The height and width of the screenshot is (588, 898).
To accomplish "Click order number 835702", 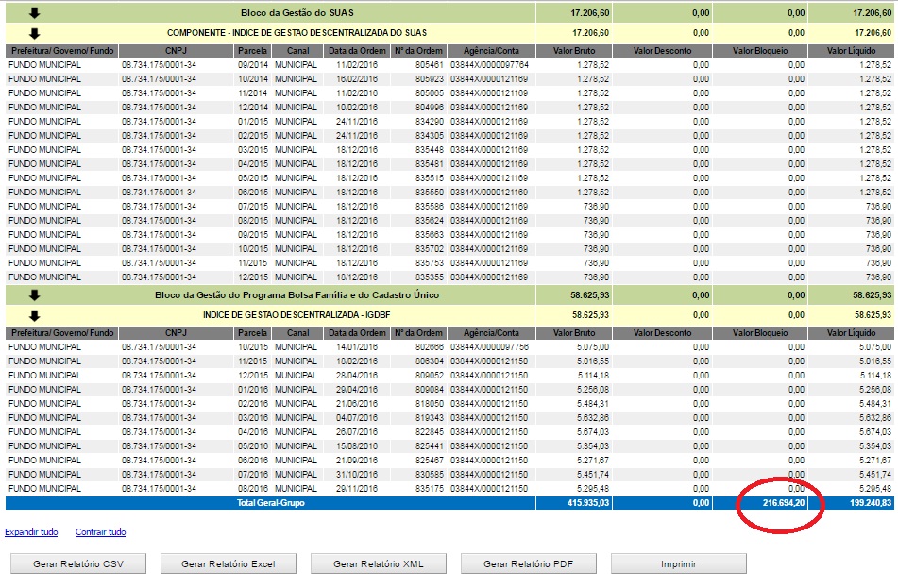I will 430,248.
